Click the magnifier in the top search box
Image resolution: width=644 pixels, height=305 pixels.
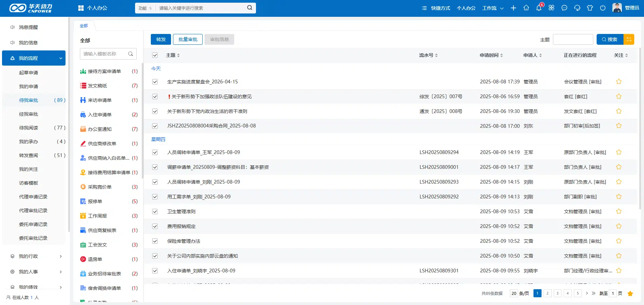[250, 8]
